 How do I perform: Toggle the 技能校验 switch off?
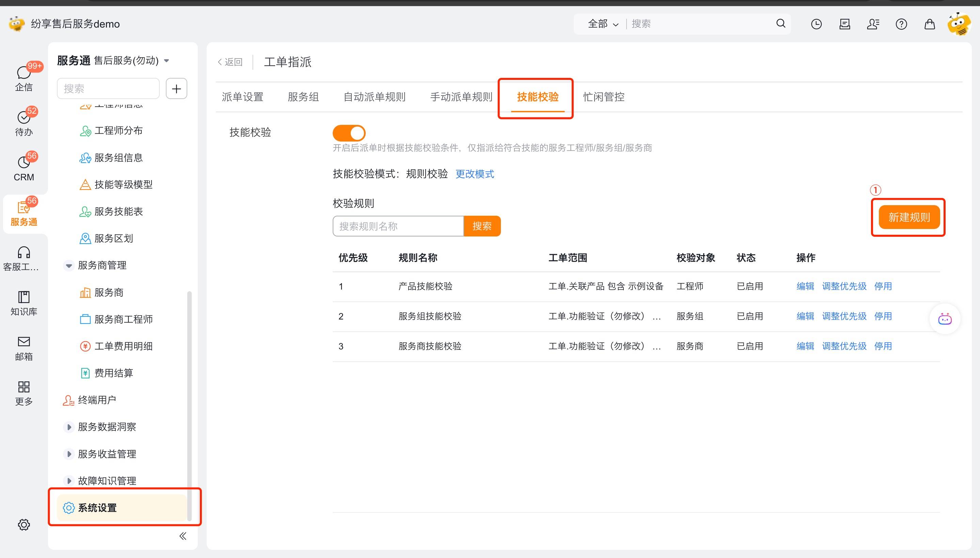(349, 133)
